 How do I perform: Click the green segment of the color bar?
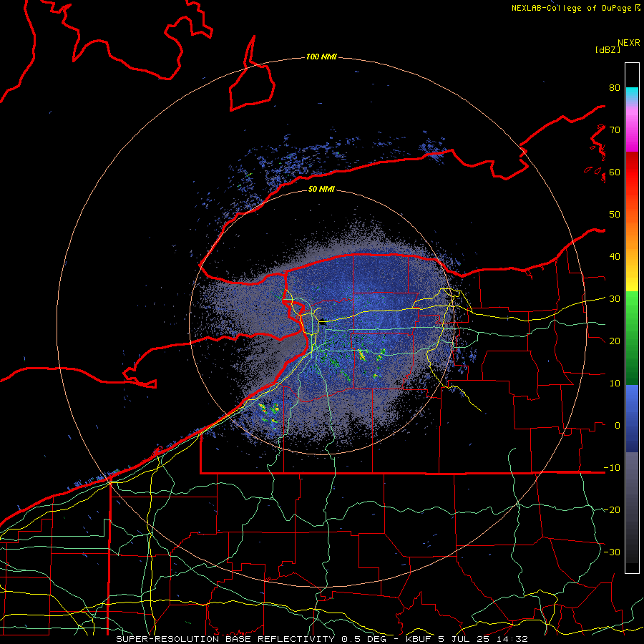[x=632, y=338]
